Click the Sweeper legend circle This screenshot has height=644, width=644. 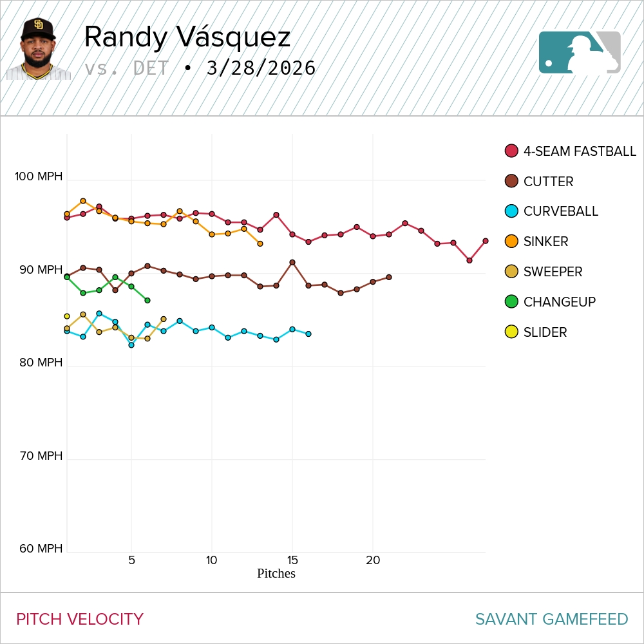coord(511,272)
